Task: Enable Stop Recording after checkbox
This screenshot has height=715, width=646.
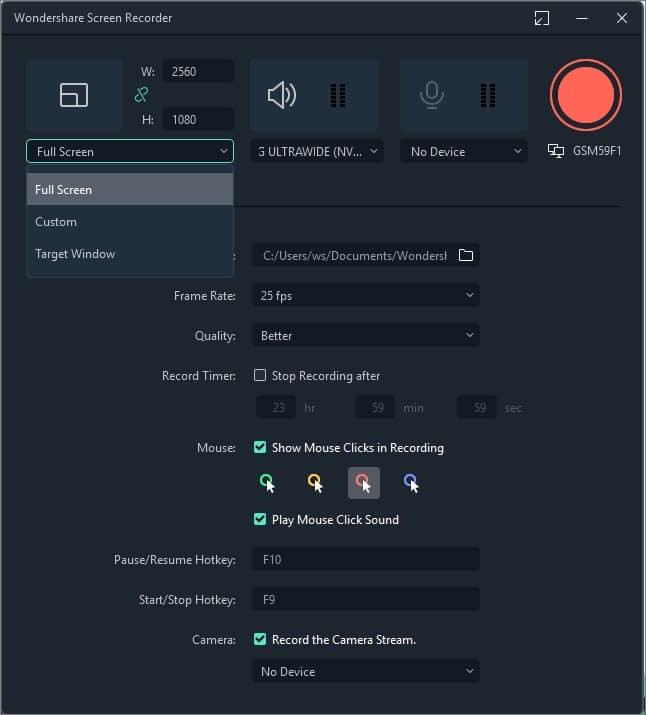Action: point(260,375)
